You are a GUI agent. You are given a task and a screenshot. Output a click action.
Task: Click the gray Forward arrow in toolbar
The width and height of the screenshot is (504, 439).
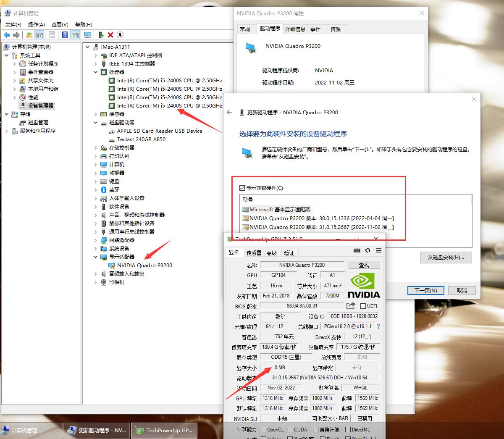[x=16, y=35]
